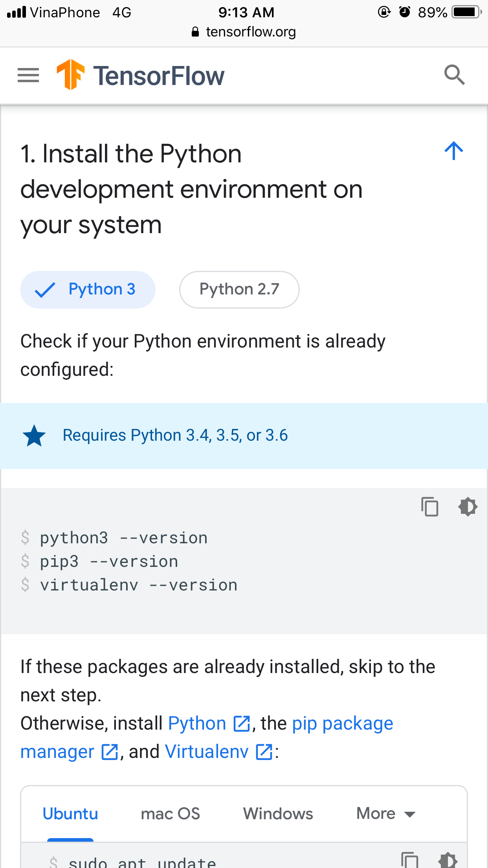Image resolution: width=488 pixels, height=868 pixels.
Task: Switch to the Python 2.7 option
Action: [x=239, y=290]
